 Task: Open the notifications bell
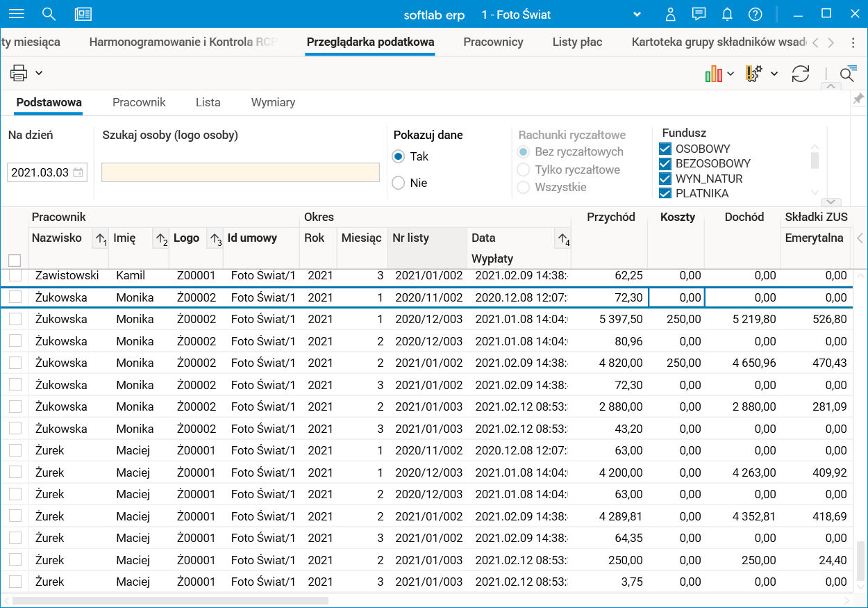(x=727, y=15)
